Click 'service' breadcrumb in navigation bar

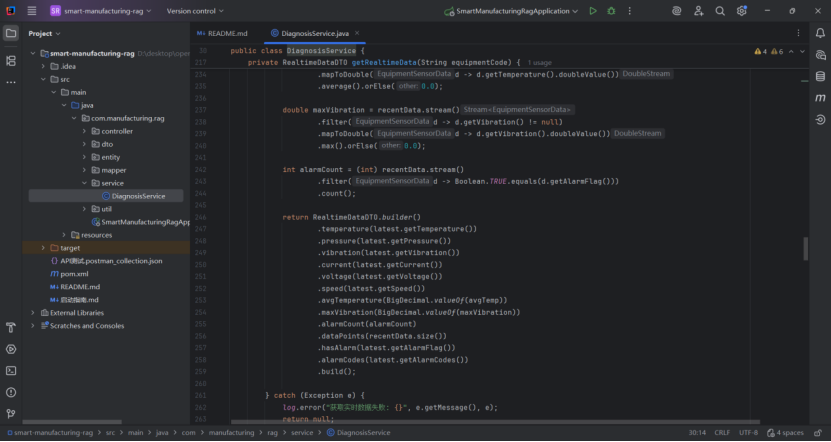click(302, 432)
